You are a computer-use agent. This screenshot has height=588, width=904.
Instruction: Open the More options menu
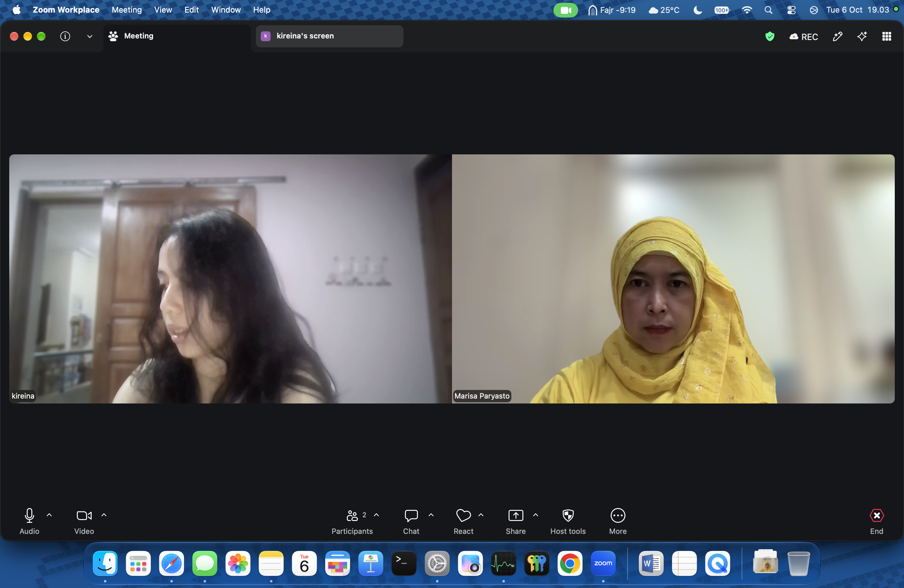pos(618,521)
